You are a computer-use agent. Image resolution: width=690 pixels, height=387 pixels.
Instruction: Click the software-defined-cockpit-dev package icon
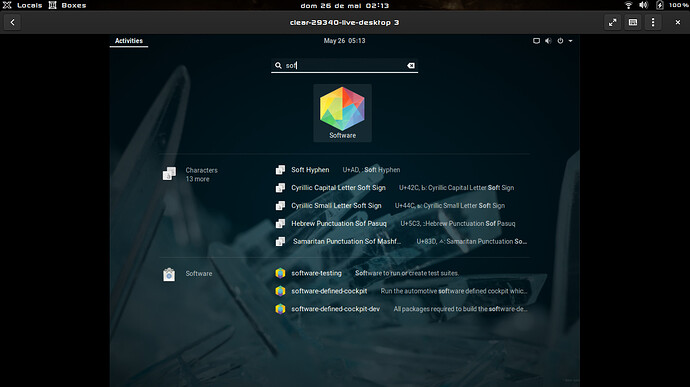tap(280, 309)
